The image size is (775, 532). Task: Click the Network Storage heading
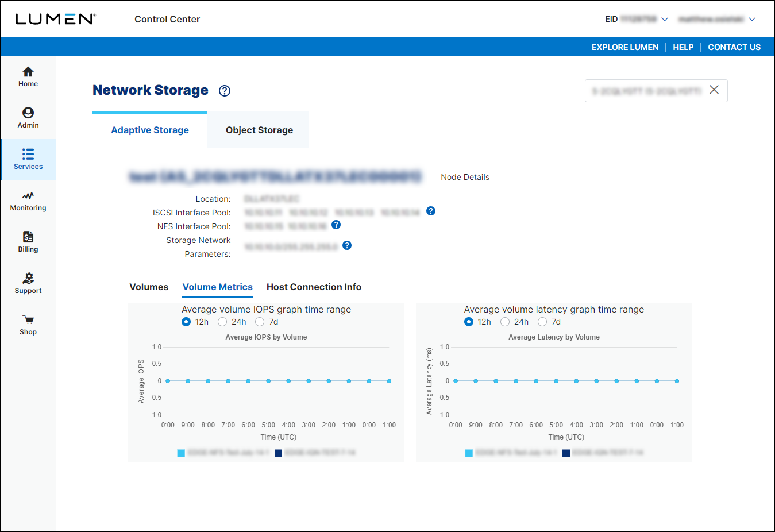coord(151,90)
